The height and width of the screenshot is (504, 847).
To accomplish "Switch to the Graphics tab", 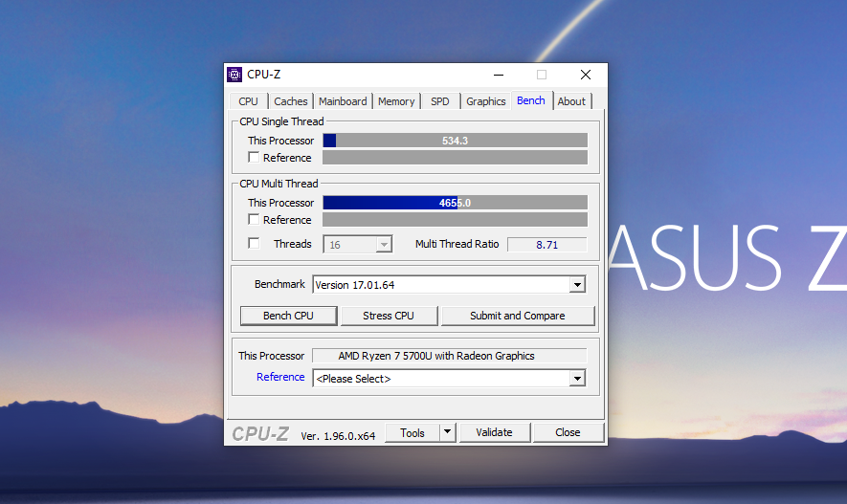I will 485,101.
